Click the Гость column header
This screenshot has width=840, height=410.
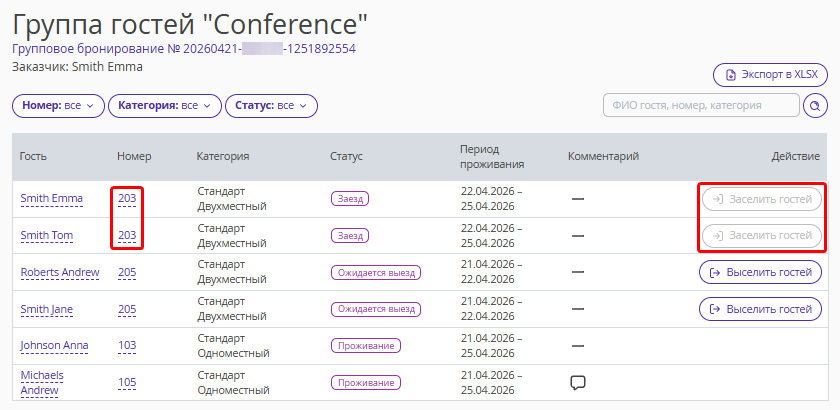pos(33,156)
